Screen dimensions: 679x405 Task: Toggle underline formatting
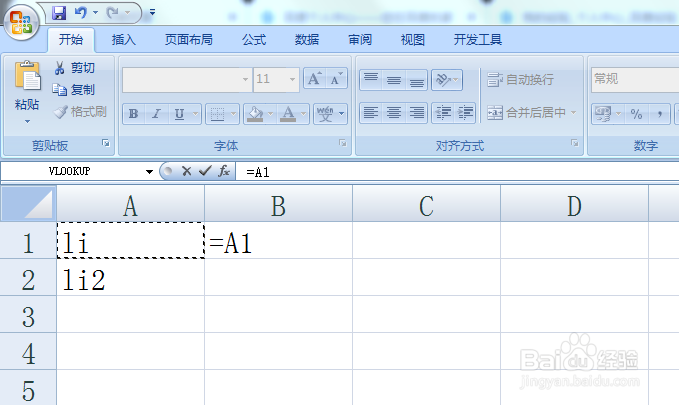[x=179, y=114]
